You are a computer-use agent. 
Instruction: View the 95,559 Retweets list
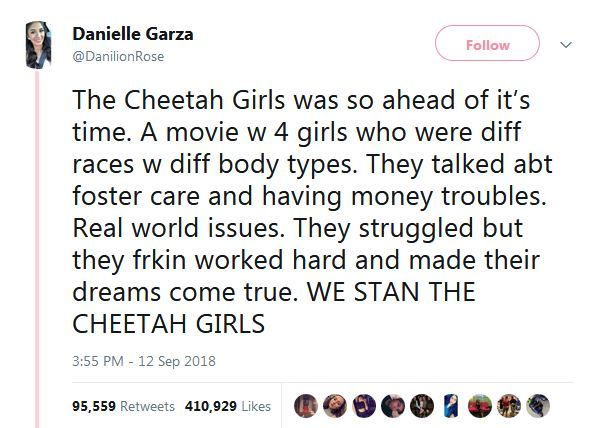click(x=124, y=406)
